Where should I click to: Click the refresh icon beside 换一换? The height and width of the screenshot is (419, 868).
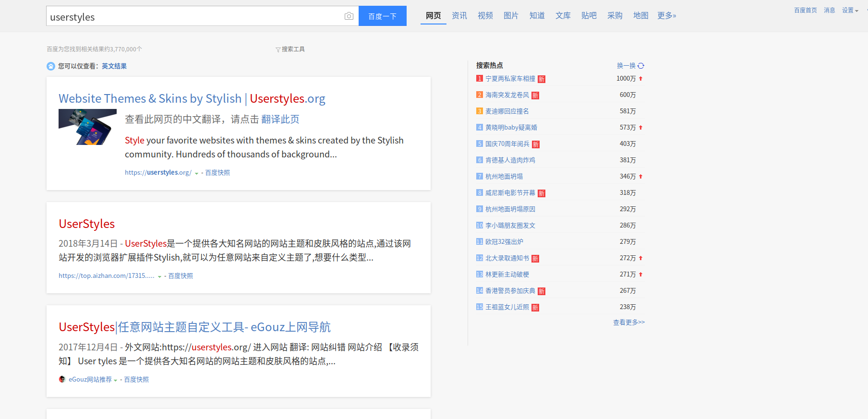tap(641, 66)
